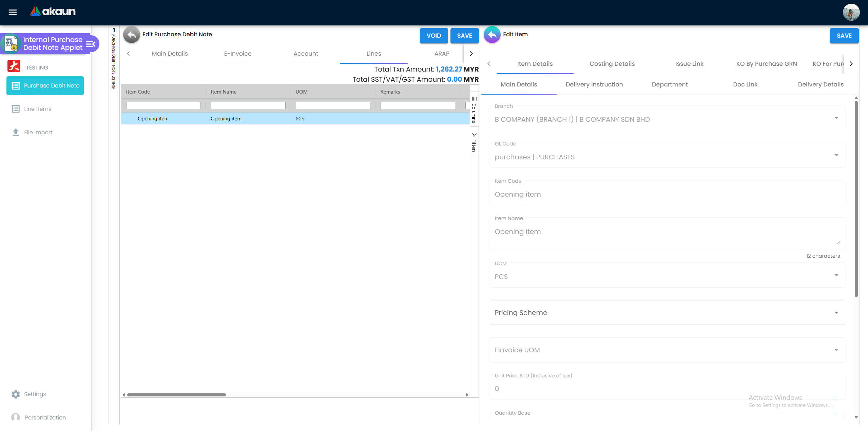
Task: Expand hidden tabs with the right chevron
Action: (x=851, y=63)
